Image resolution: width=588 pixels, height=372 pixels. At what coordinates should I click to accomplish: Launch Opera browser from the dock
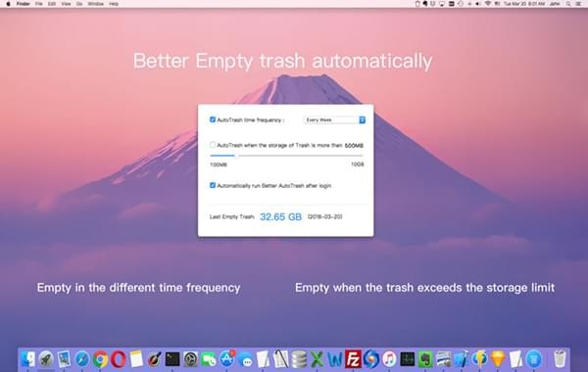point(119,359)
